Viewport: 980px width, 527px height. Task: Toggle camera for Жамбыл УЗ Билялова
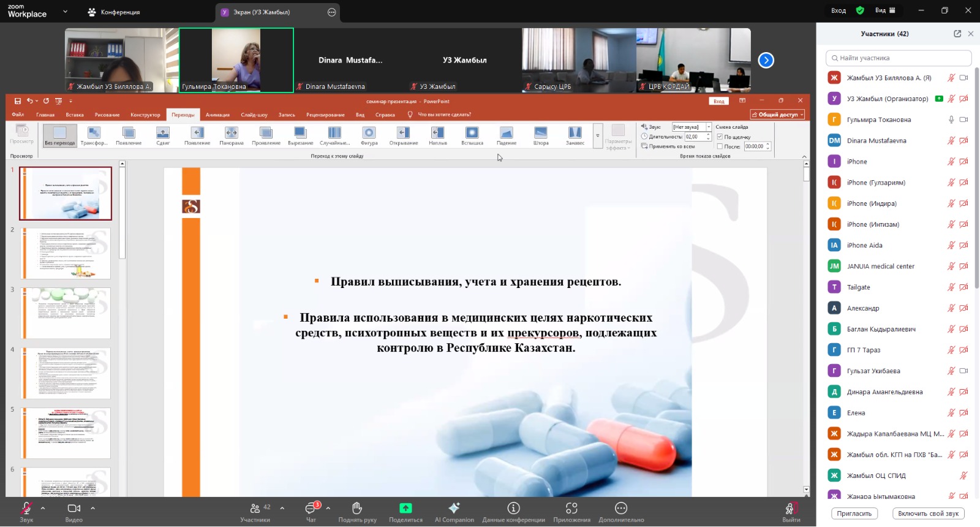[x=963, y=78]
